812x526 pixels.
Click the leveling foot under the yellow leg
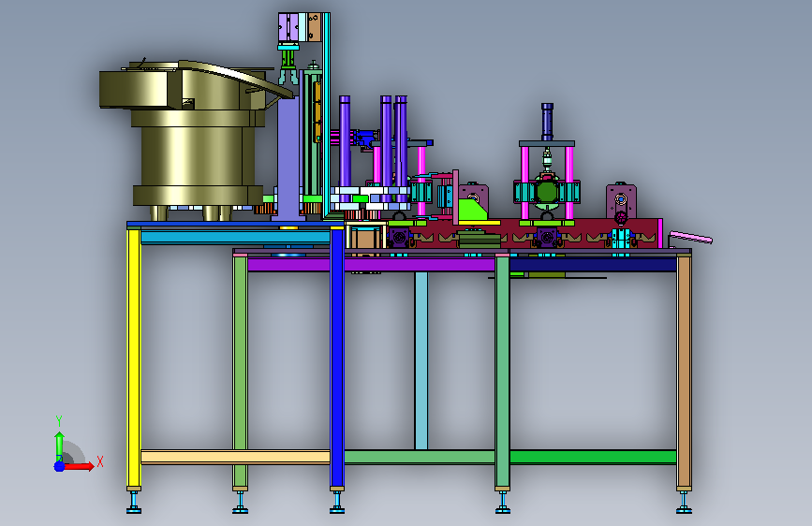[134, 503]
